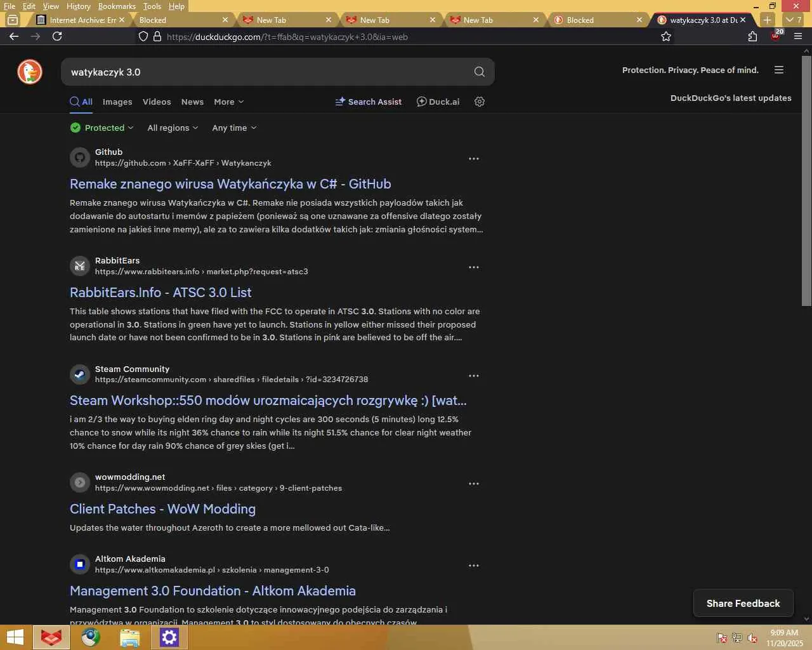This screenshot has width=812, height=650.
Task: Expand the Protected safe search dropdown
Action: 102,128
